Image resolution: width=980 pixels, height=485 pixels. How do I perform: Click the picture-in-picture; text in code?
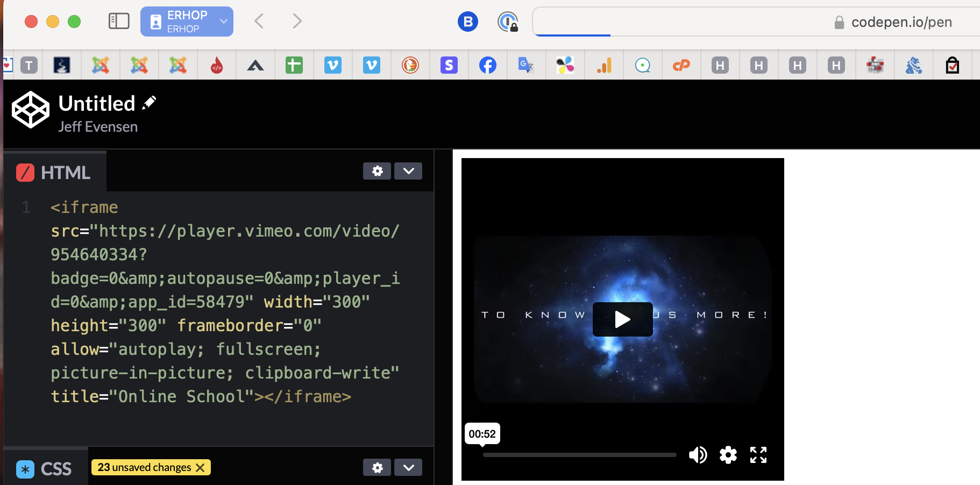coord(143,373)
